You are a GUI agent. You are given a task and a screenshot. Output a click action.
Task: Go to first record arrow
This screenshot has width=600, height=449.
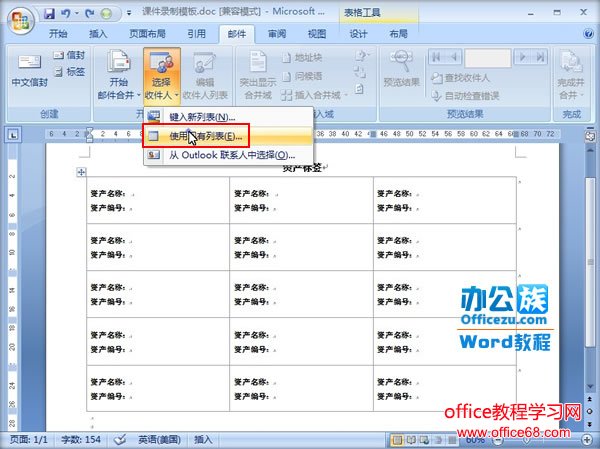(x=435, y=57)
